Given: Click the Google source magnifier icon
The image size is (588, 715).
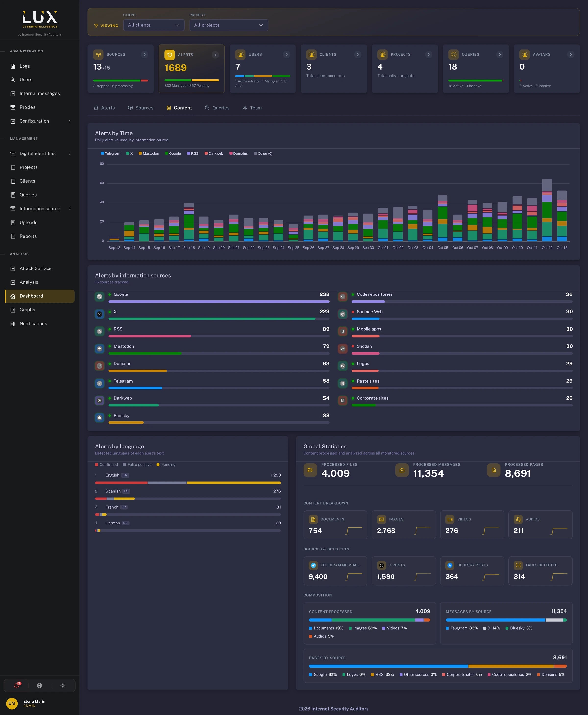Looking at the screenshot, I should point(99,297).
